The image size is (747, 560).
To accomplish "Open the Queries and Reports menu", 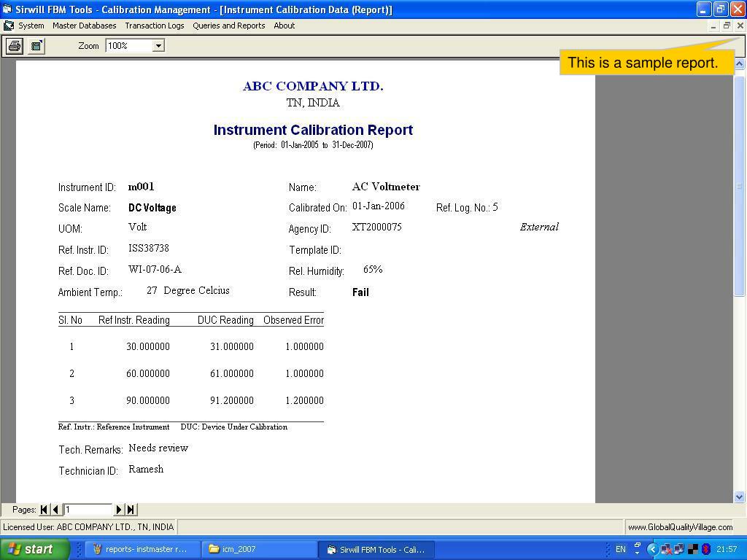I will (228, 26).
